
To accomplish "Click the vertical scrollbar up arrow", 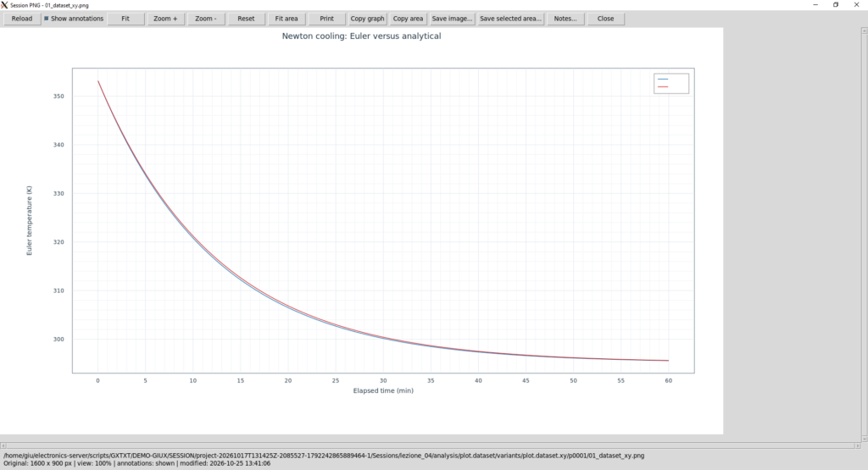I will point(865,31).
